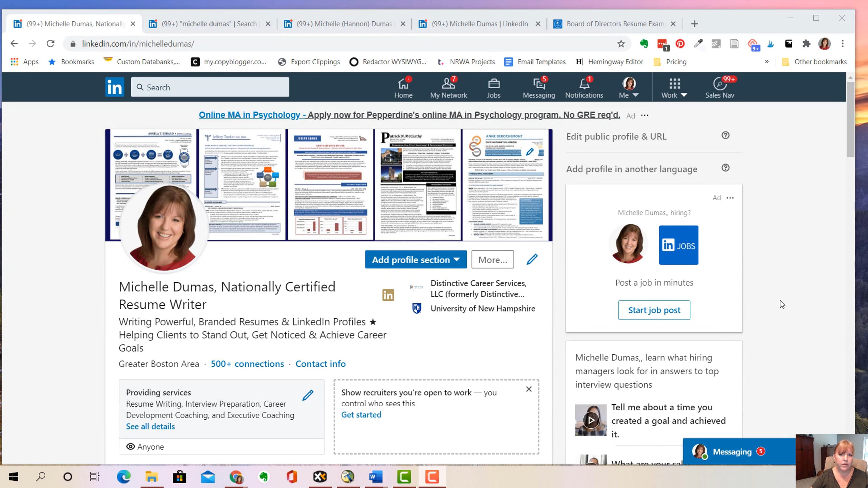Image resolution: width=868 pixels, height=488 pixels.
Task: Open Sales Nav
Action: tap(720, 88)
